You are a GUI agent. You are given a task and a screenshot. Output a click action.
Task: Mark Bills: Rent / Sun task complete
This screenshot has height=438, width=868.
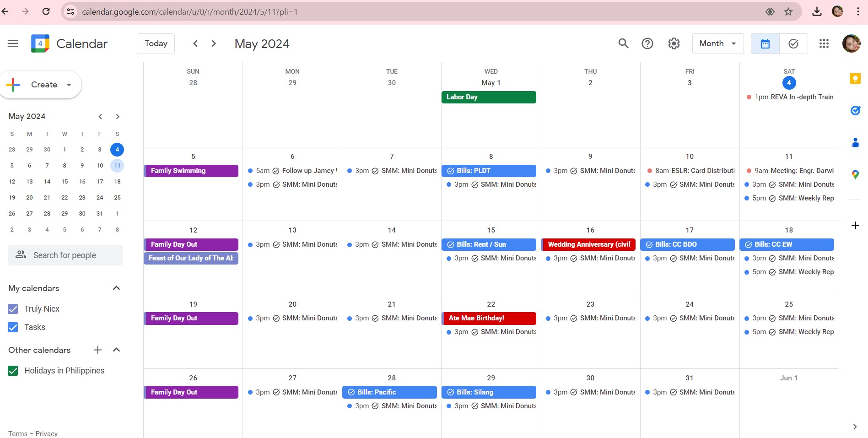click(x=451, y=244)
